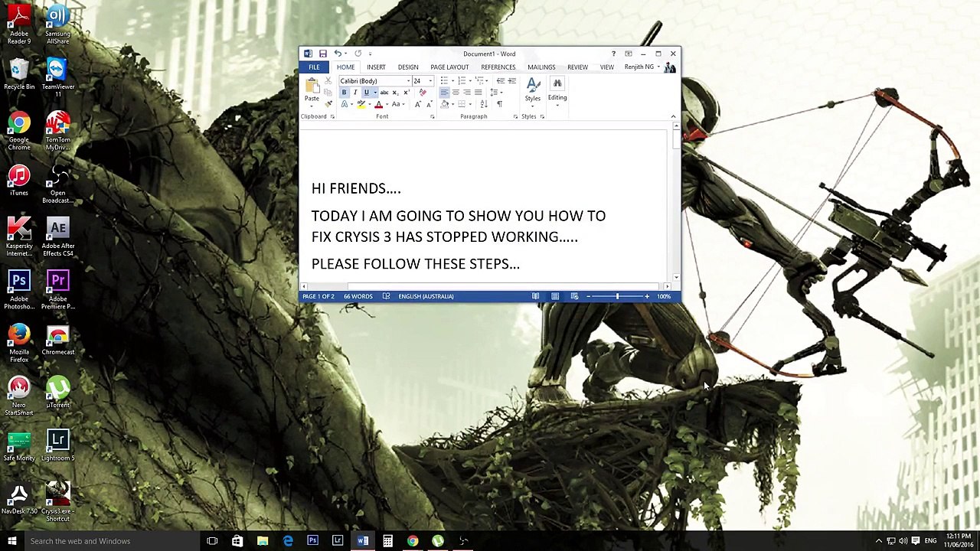Viewport: 980px width, 551px height.
Task: Switch to Web Layout view in status bar
Action: click(x=574, y=296)
